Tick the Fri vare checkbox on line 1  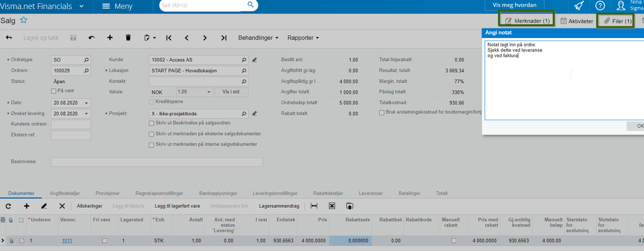104,241
